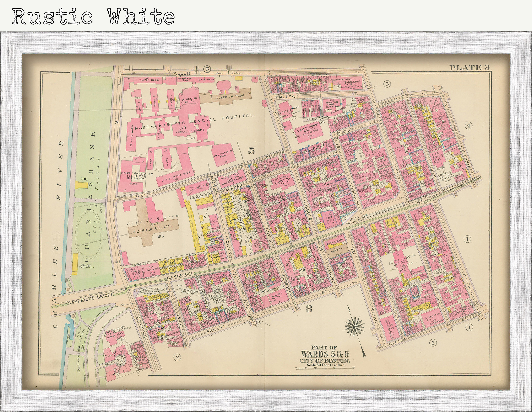The width and height of the screenshot is (532, 412).
Task: Select the 'PLATE 3' label
Action: point(469,68)
